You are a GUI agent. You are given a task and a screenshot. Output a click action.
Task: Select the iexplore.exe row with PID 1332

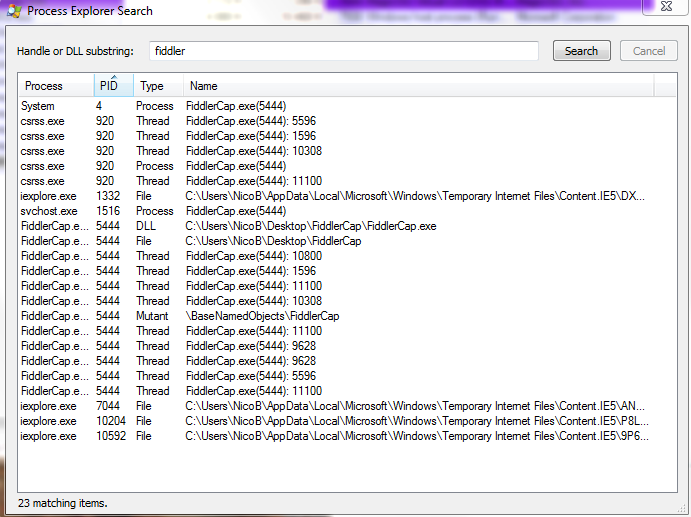click(347, 196)
